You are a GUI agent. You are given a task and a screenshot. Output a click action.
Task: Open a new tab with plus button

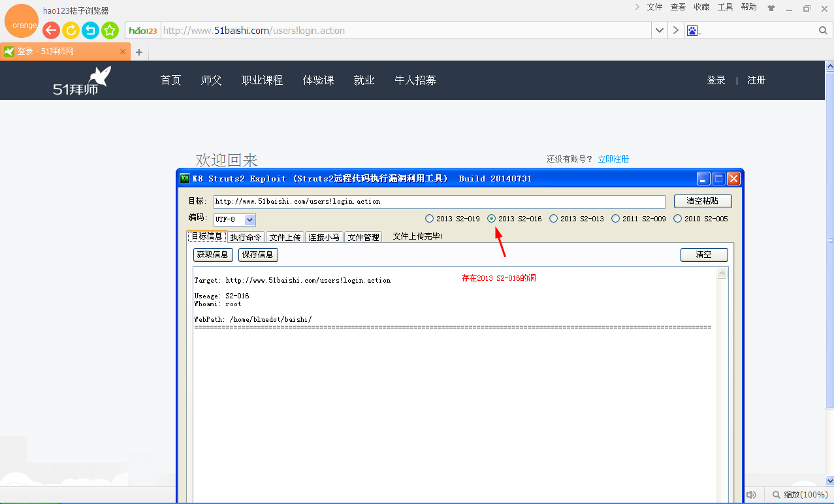138,52
